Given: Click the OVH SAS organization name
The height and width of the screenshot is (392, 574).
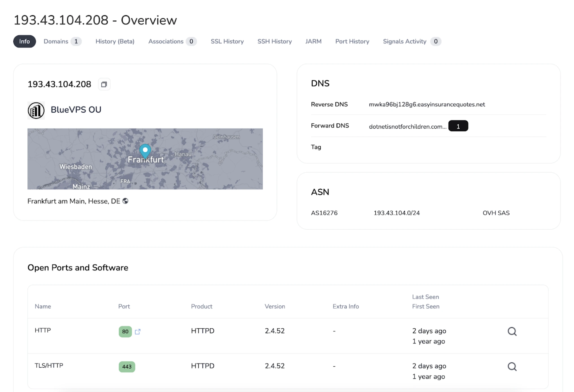Looking at the screenshot, I should click(496, 213).
